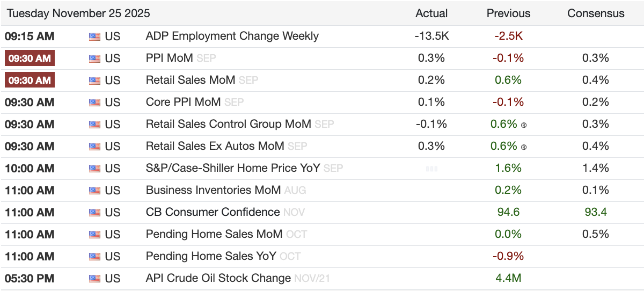
Task: Click the flag icon in Core PPI MoM row
Action: [94, 103]
